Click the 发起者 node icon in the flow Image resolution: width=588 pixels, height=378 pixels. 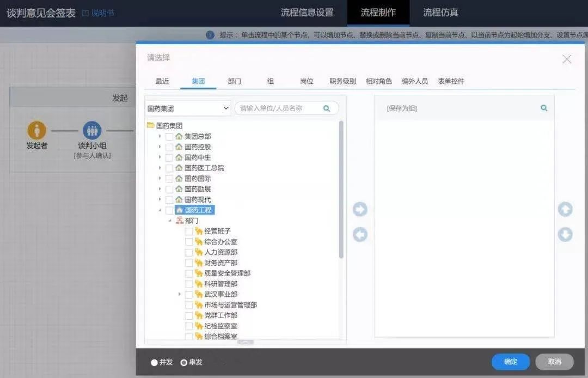[36, 131]
